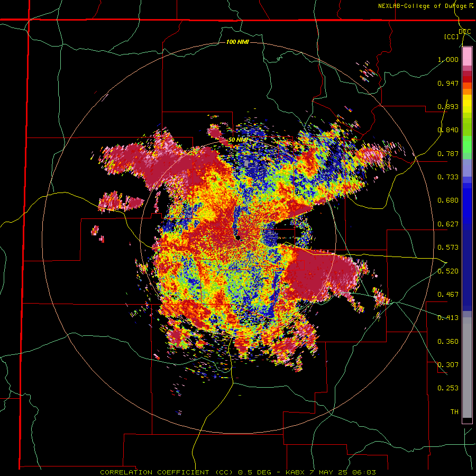Click the 0.307 legend value
476x476 pixels.
pyautogui.click(x=448, y=364)
